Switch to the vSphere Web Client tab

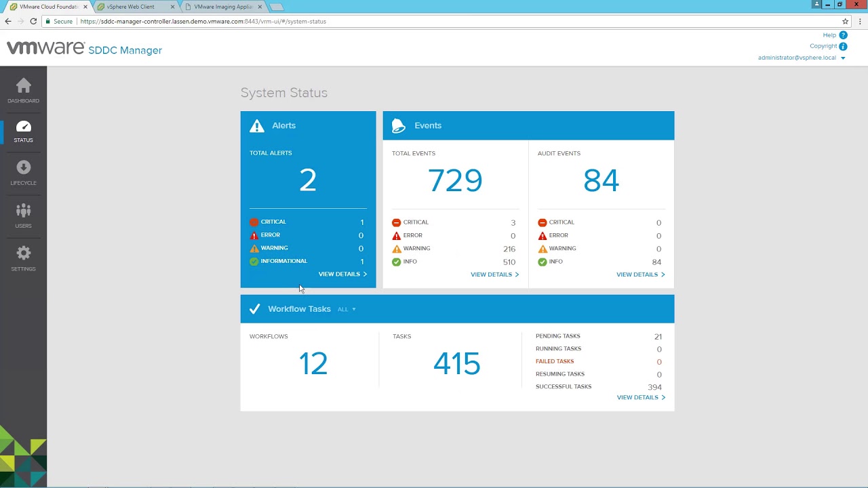pyautogui.click(x=131, y=7)
